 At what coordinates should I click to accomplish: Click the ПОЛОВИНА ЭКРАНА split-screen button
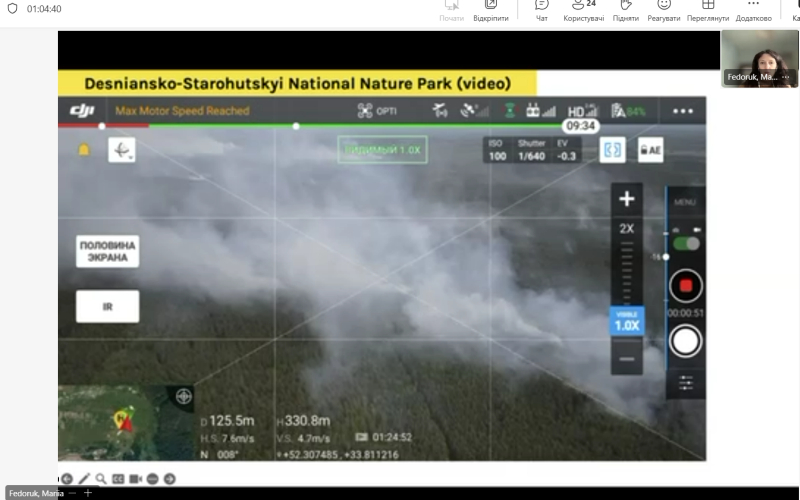pos(107,251)
